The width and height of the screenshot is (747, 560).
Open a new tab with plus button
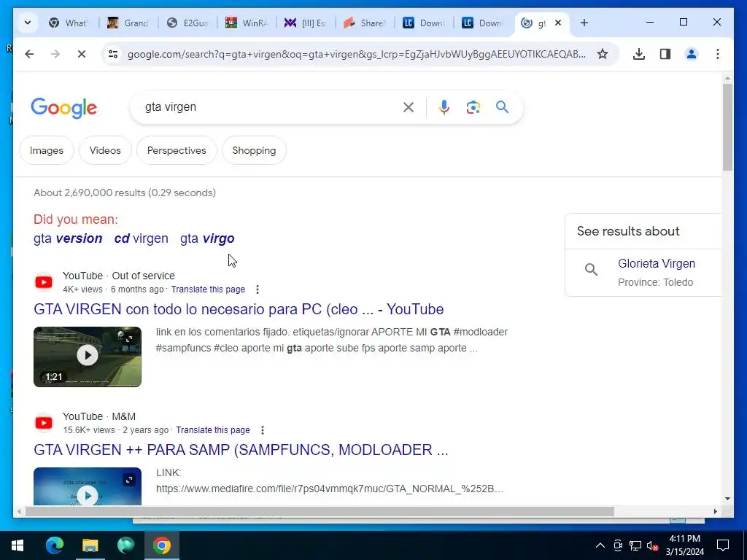584,23
